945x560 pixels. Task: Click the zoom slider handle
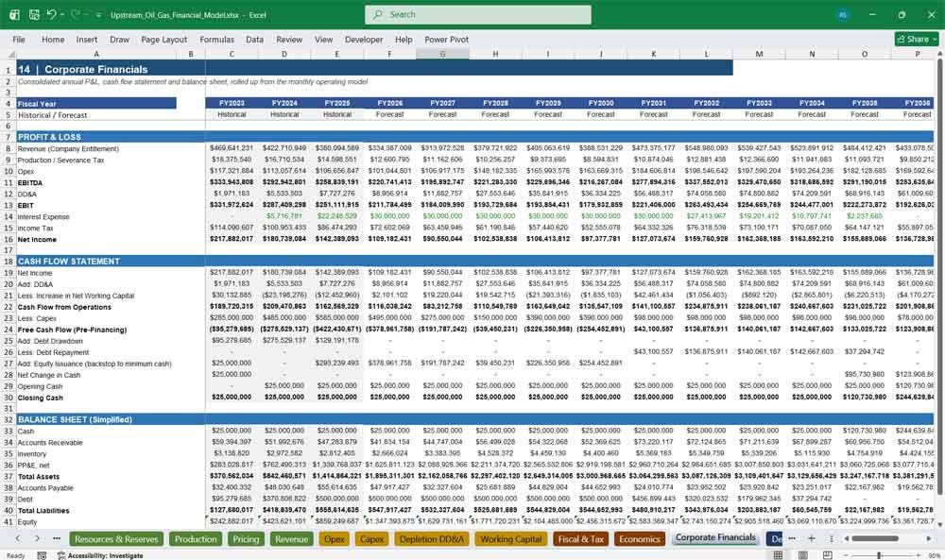tap(879, 555)
